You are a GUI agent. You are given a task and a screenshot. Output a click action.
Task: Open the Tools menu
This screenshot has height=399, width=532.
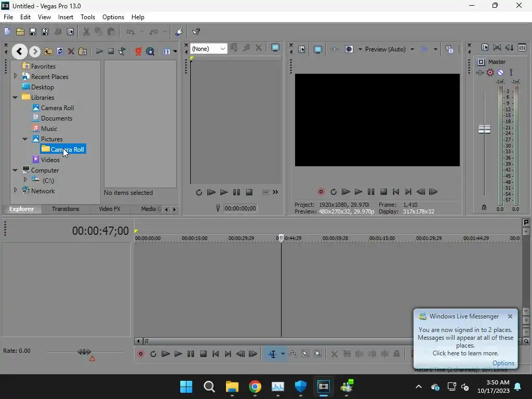(x=87, y=17)
